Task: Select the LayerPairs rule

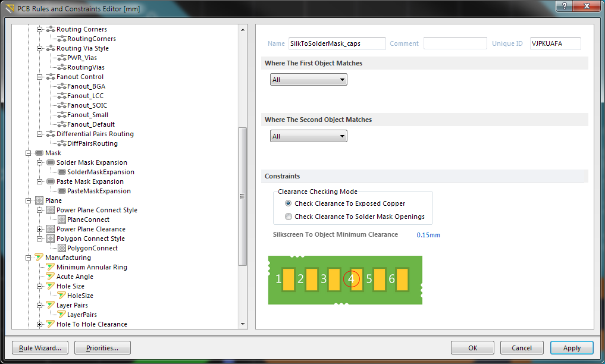Action: point(82,315)
